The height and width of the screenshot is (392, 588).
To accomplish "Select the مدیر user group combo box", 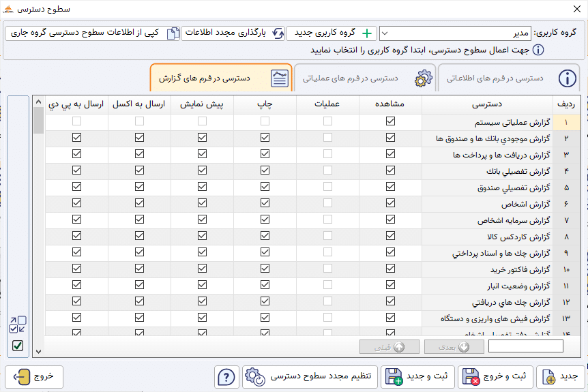I will point(455,33).
